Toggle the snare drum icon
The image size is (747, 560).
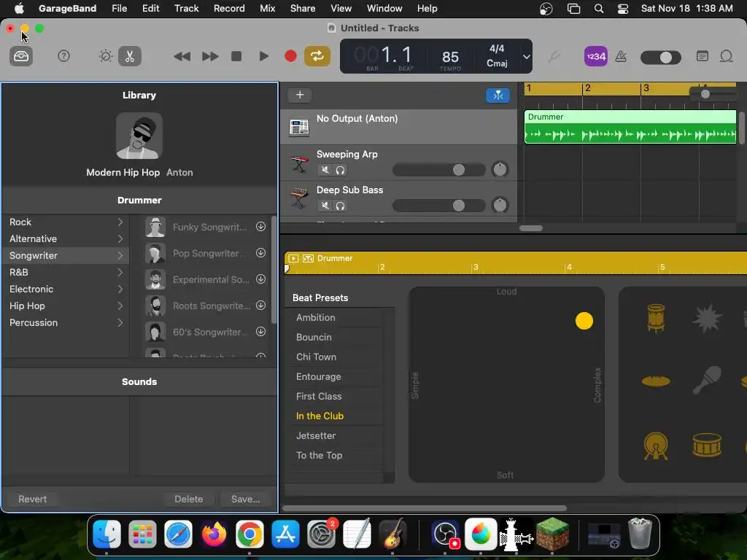click(707, 445)
